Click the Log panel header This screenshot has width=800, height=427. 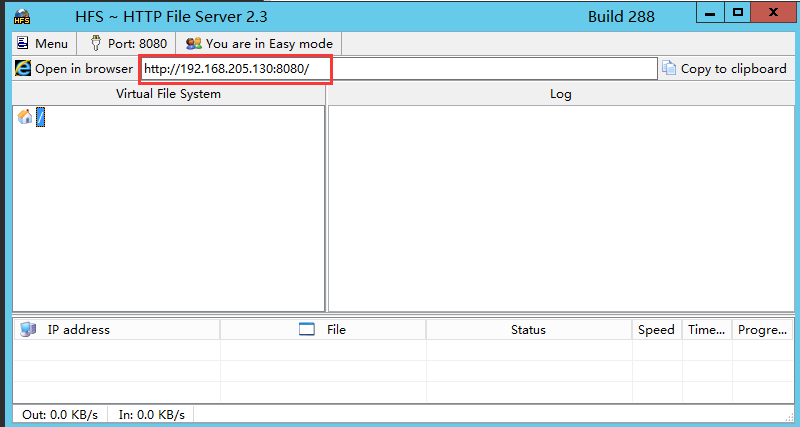tap(561, 94)
